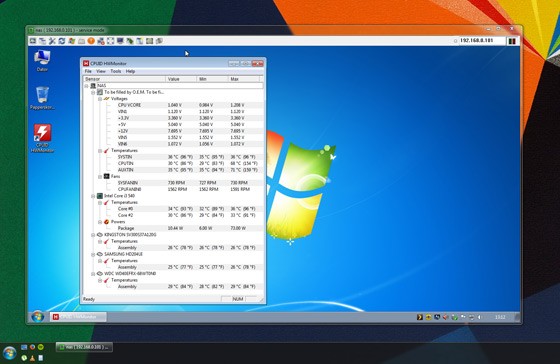Launch VLC cone from local quick launch
Screen dimensions: 560x364
[32, 358]
